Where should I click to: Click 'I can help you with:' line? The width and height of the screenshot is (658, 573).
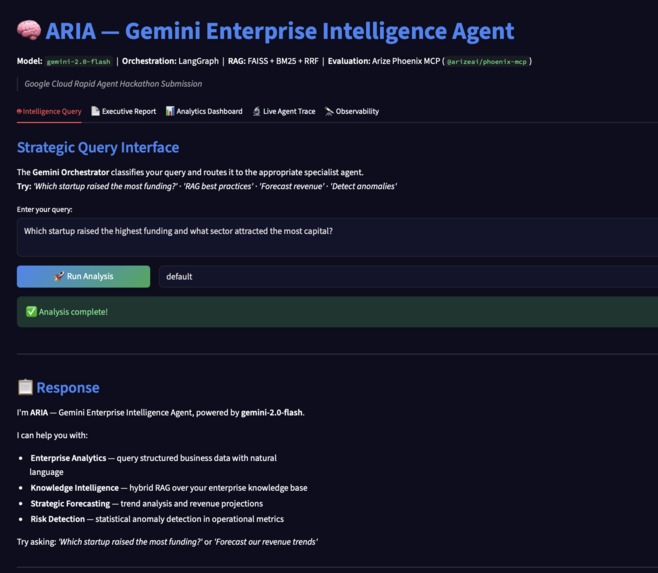[x=52, y=435]
